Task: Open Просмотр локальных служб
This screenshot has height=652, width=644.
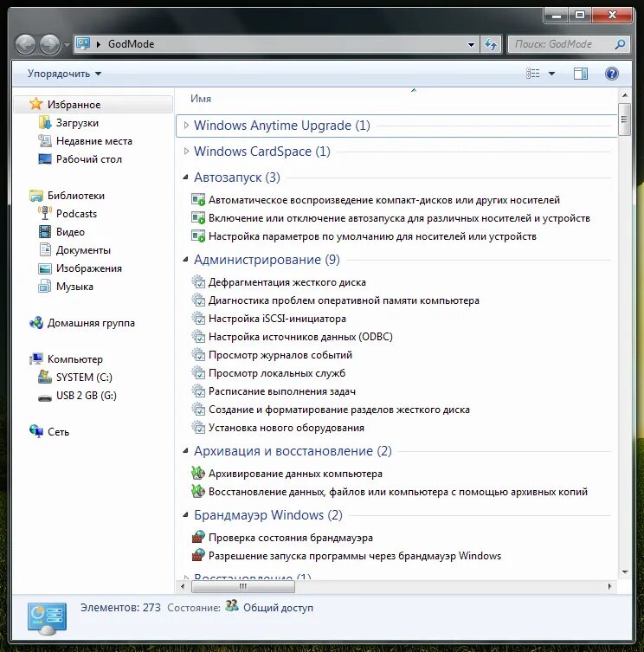Action: (x=277, y=373)
